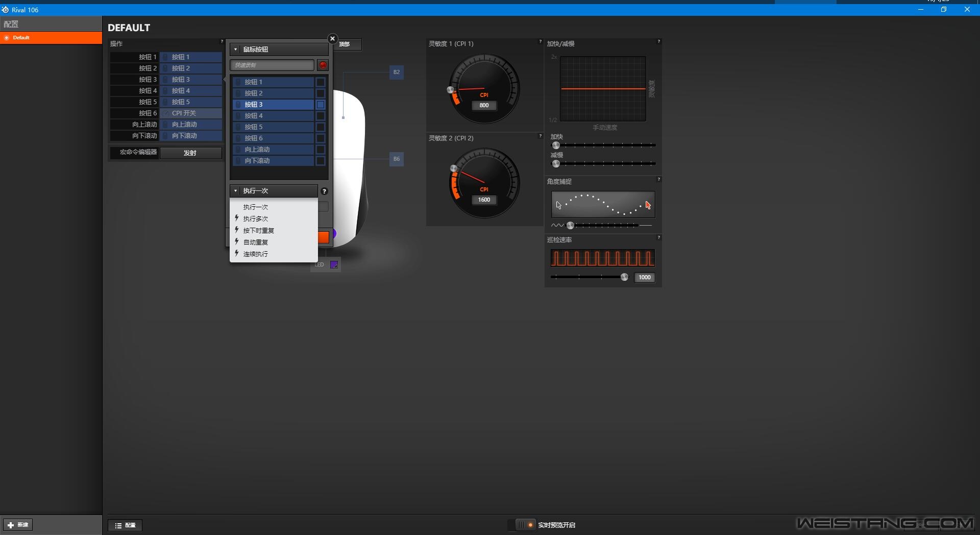Viewport: 980px width, 535px height.
Task: Open help for 灵敏度 1 (CPI 1) panel
Action: pyautogui.click(x=540, y=42)
